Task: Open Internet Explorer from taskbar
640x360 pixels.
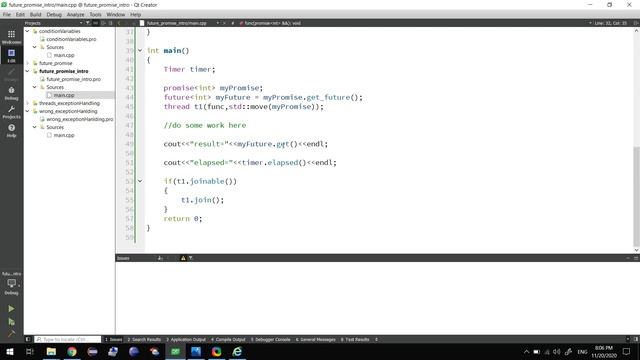Action: 237,351
